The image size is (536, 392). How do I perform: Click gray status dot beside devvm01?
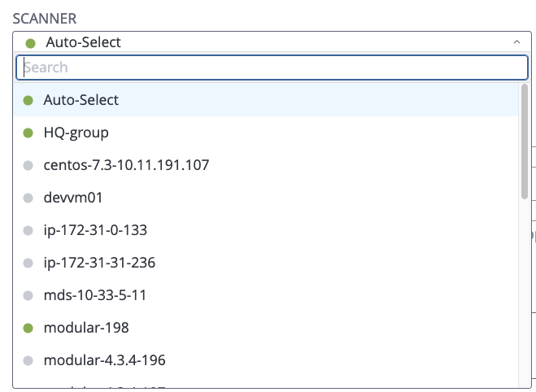28,198
